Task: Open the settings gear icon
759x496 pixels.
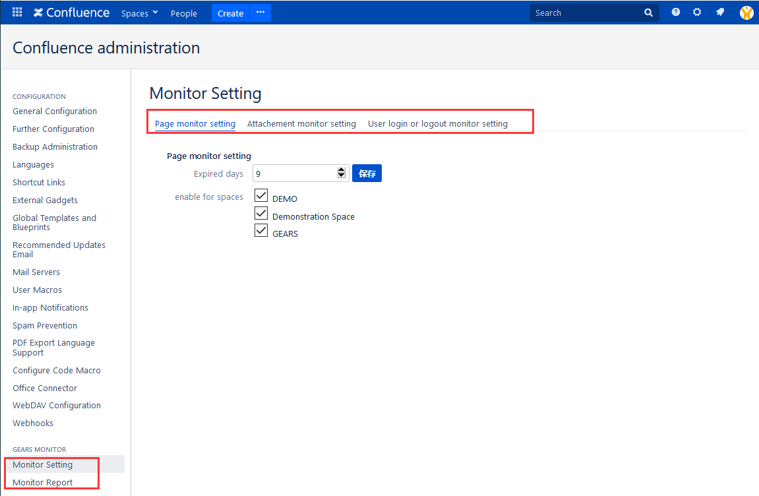Action: (x=697, y=12)
